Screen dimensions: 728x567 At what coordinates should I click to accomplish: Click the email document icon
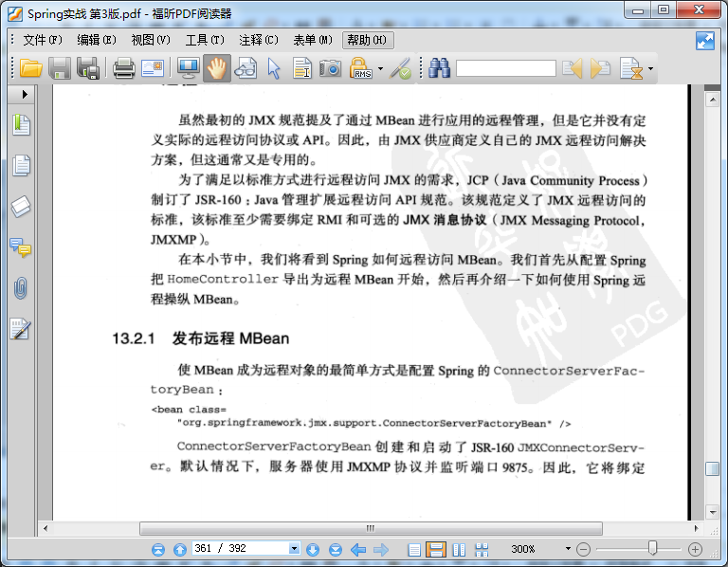(153, 68)
